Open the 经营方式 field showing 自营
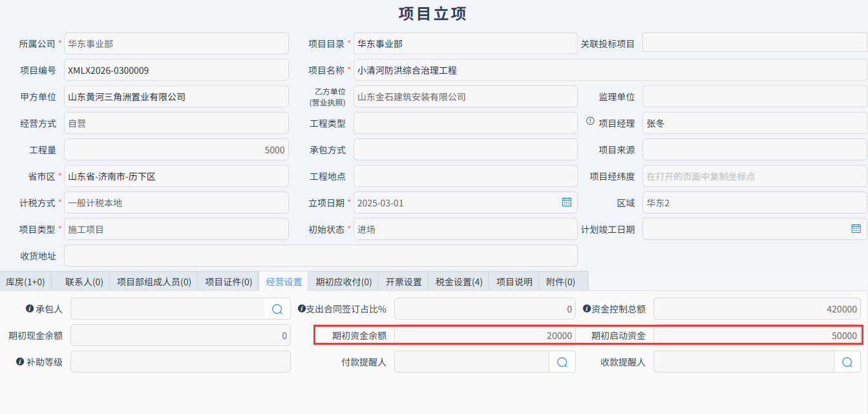The height and width of the screenshot is (414, 868). point(176,123)
